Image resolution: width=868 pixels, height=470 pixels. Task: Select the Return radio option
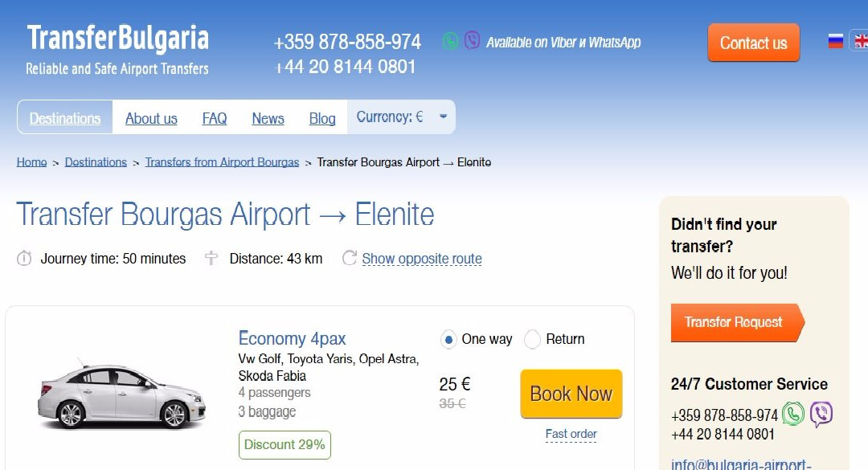532,339
